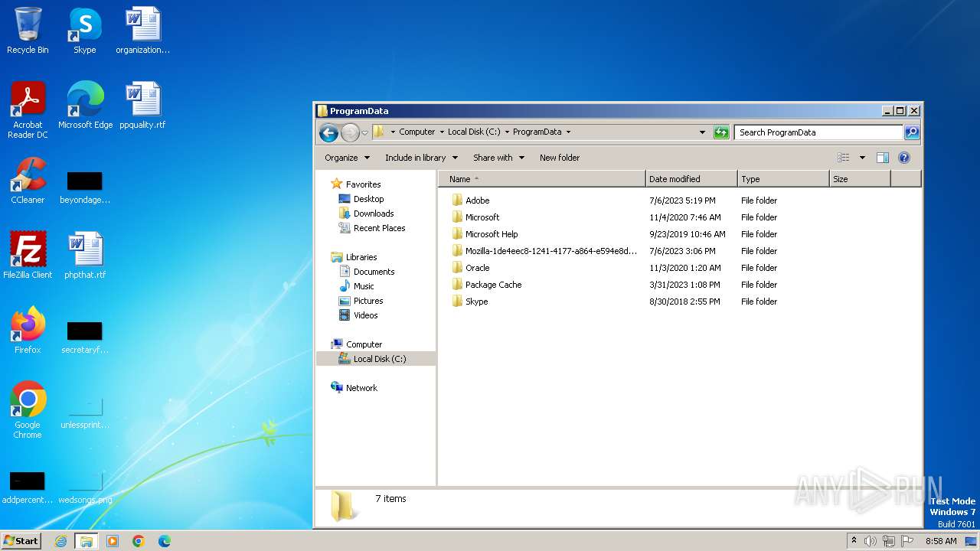Select the FileZilla Client desktop shortcut
This screenshot has height=551, width=980.
pyautogui.click(x=28, y=256)
